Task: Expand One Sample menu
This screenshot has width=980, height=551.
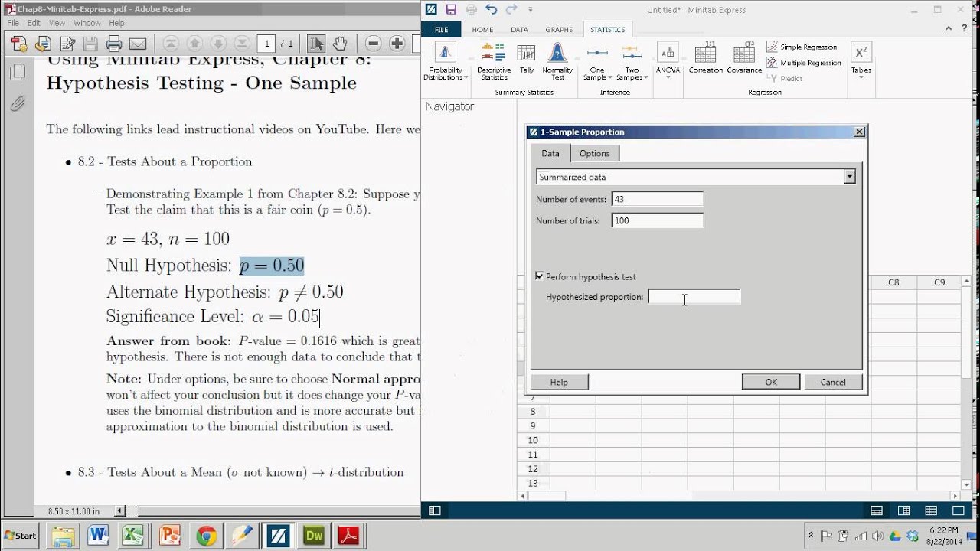Action: pos(597,61)
